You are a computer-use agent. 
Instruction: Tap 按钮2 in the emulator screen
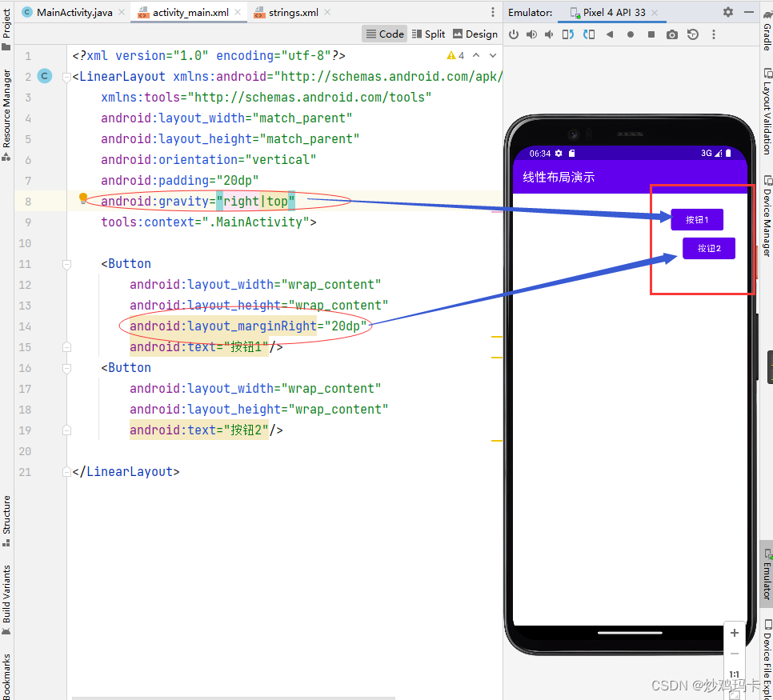coord(709,248)
